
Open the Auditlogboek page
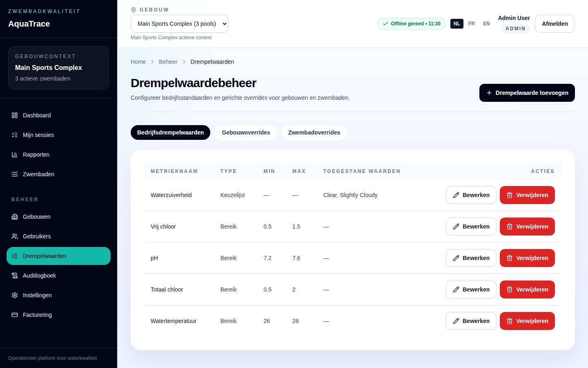pos(58,276)
